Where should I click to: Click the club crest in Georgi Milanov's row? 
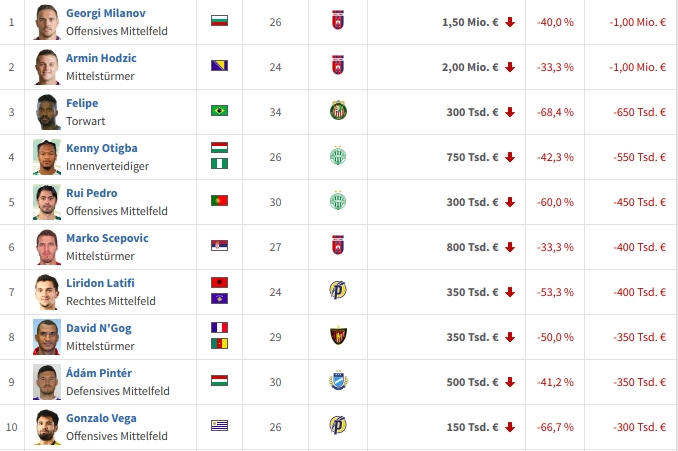(x=337, y=21)
